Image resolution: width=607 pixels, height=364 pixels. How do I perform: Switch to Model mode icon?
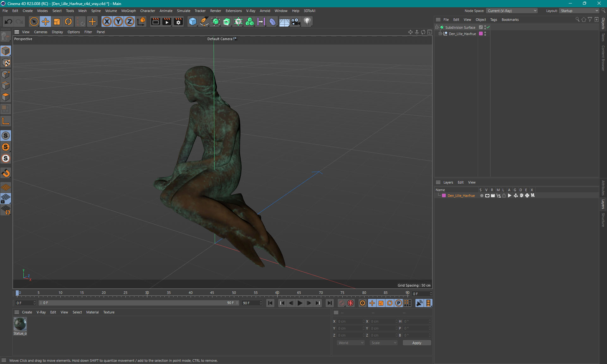[6, 51]
